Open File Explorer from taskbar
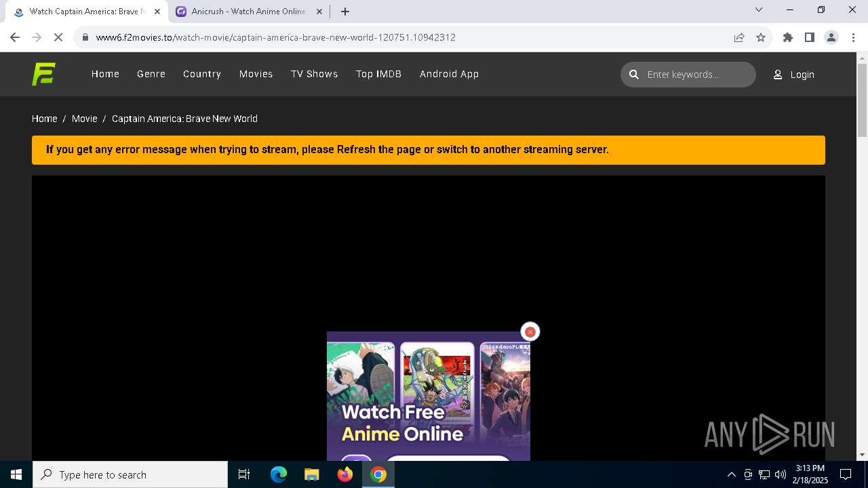Screen dimensions: 868x488 tap(312, 474)
